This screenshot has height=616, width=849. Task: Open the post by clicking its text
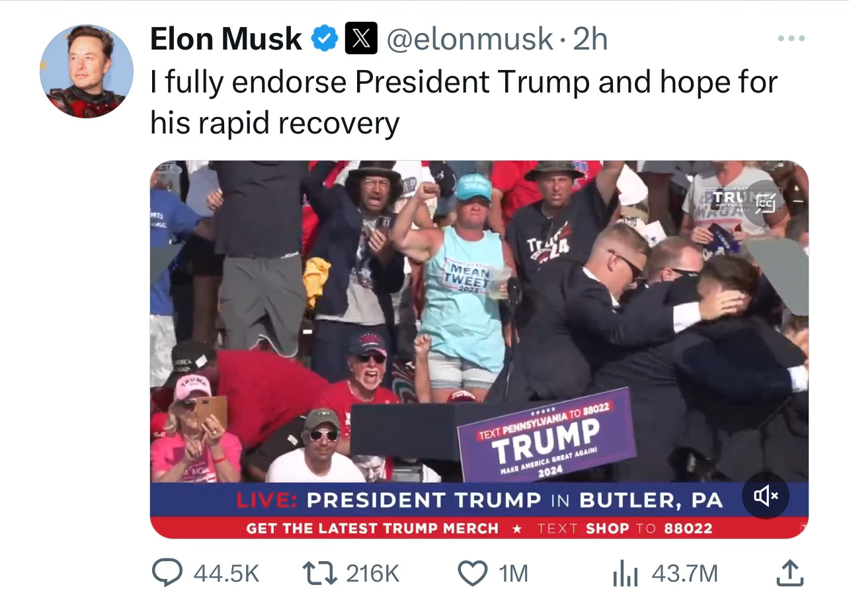point(464,102)
